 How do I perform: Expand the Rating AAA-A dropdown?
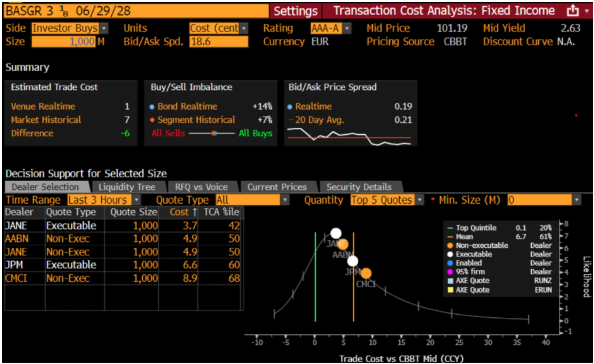coord(347,28)
